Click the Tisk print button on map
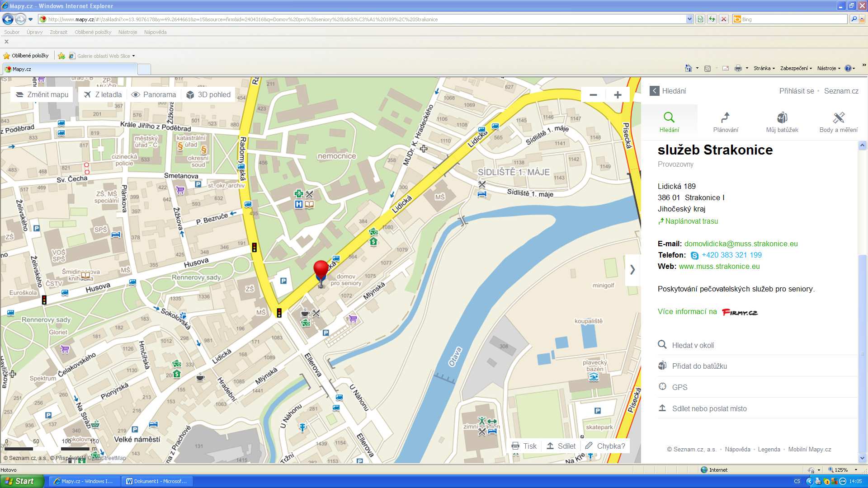Image resolution: width=868 pixels, height=488 pixels. click(x=524, y=446)
